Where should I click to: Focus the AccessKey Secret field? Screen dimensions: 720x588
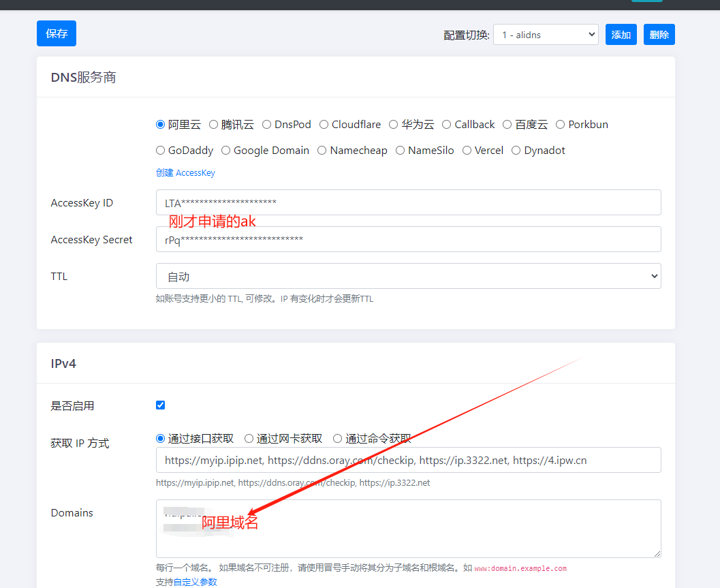pos(409,239)
